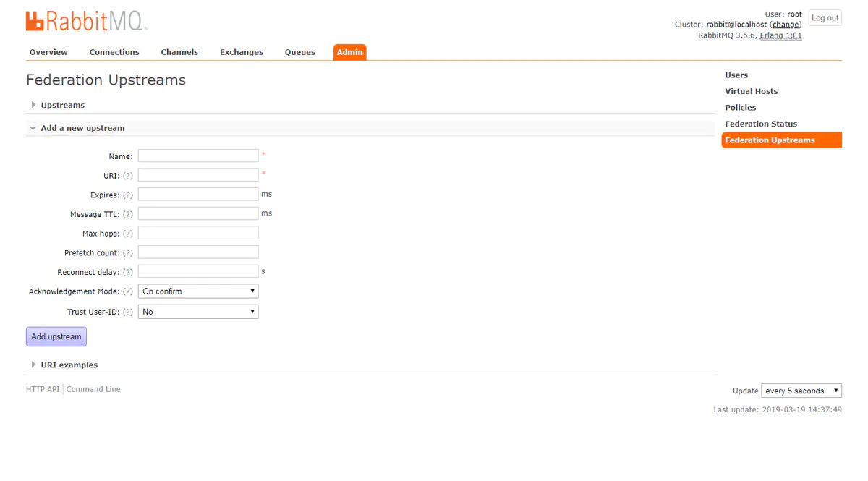Click the Expires help question mark
868x481 pixels.
[x=128, y=195]
